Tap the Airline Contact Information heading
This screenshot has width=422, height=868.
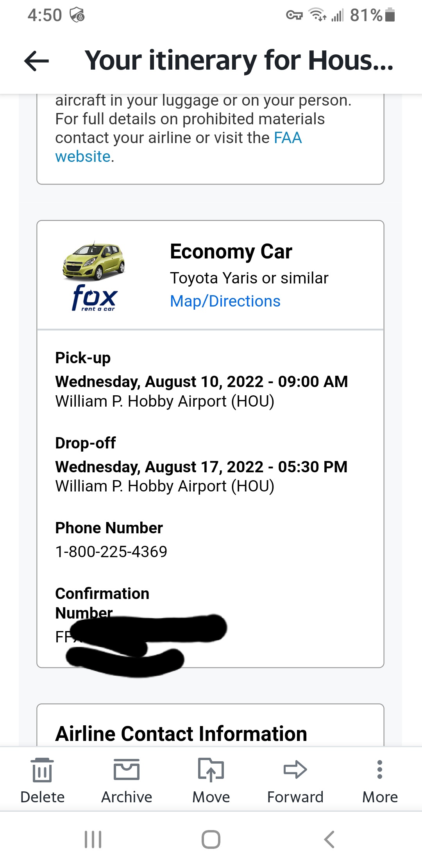coord(181,733)
